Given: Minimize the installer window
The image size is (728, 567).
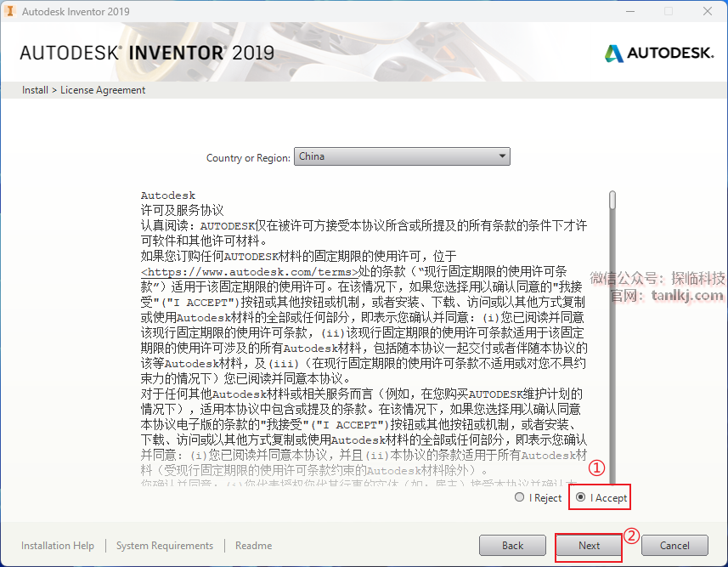Looking at the screenshot, I should (x=630, y=11).
